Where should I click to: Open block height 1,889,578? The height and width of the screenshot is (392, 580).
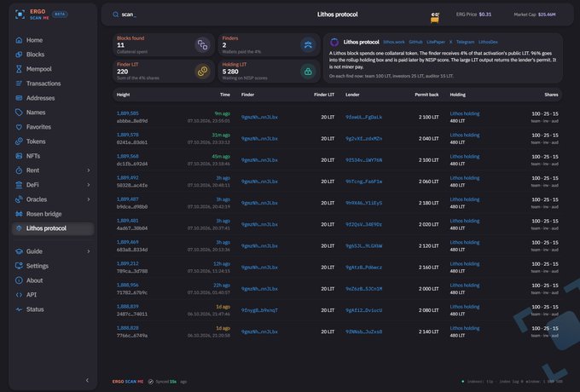coord(128,135)
